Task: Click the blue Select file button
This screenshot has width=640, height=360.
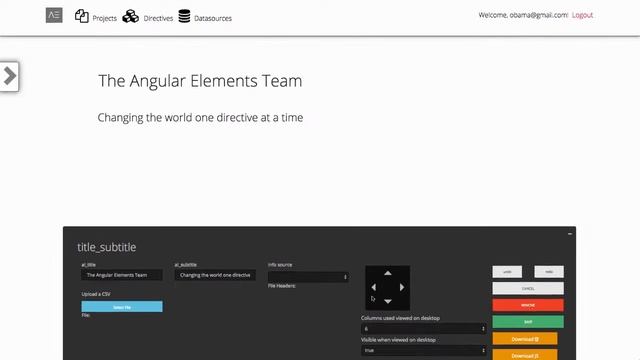Action: [122, 307]
